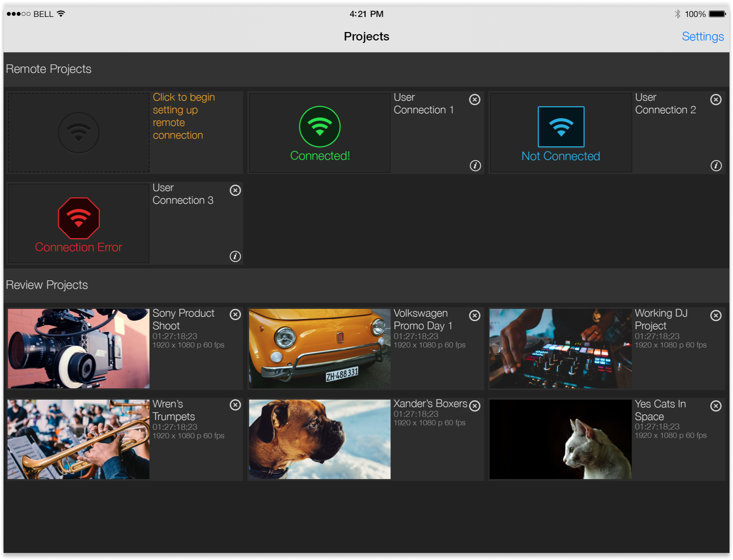Click the green Connected Wi-Fi icon
Image resolution: width=733 pixels, height=560 pixels.
point(320,127)
